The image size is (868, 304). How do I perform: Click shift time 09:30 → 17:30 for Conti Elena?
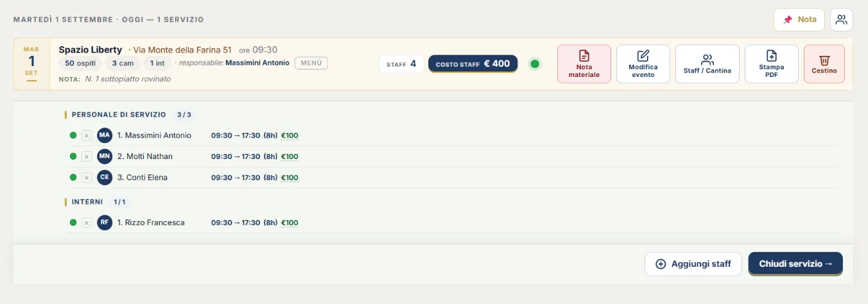pyautogui.click(x=236, y=178)
